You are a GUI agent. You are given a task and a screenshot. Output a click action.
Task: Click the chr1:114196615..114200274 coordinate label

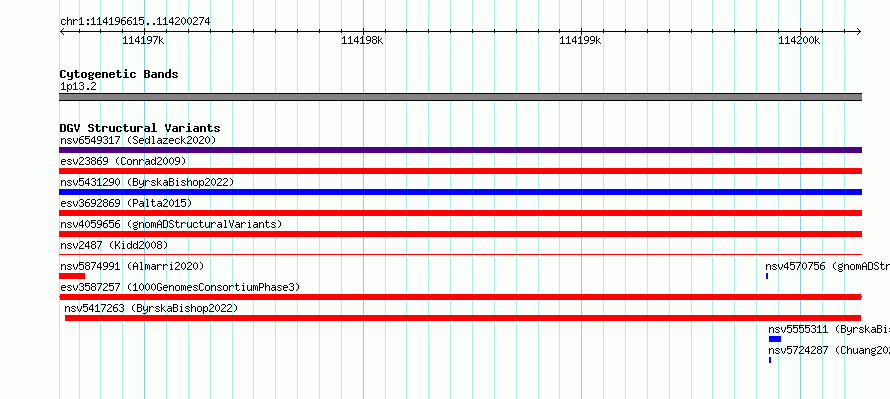click(135, 21)
